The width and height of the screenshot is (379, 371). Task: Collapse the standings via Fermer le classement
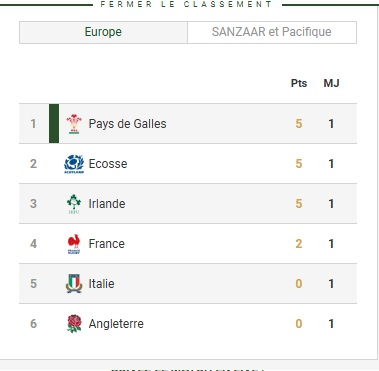186,4
